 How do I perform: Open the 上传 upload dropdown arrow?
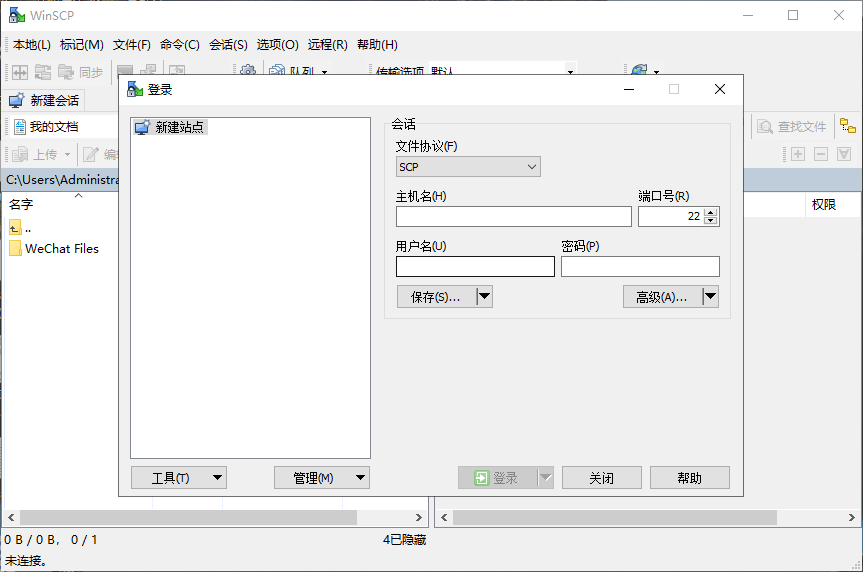tap(67, 154)
